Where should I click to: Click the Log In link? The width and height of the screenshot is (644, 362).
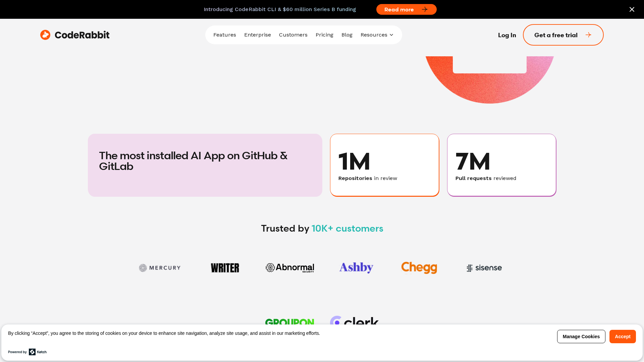pyautogui.click(x=507, y=35)
